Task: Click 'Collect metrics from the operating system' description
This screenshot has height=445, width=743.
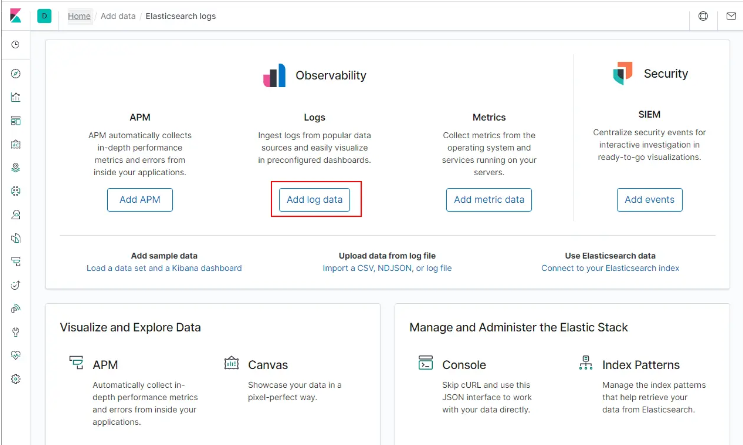Action: click(489, 154)
